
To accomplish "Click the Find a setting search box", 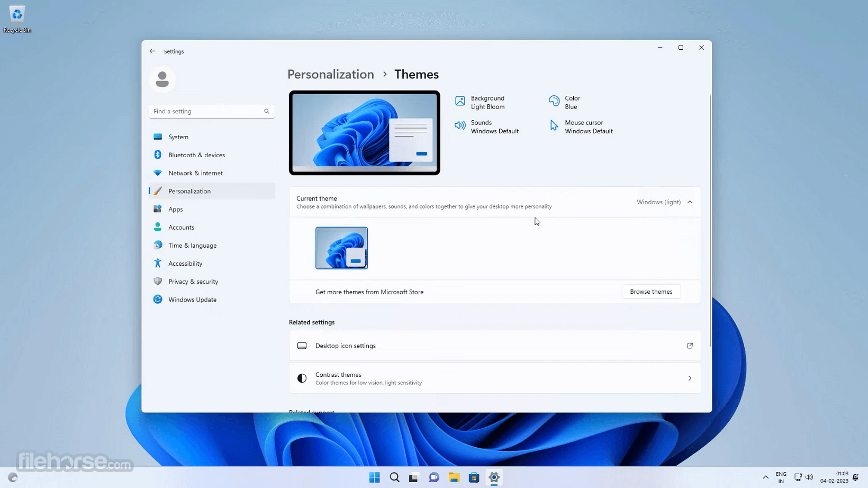I will tap(207, 111).
